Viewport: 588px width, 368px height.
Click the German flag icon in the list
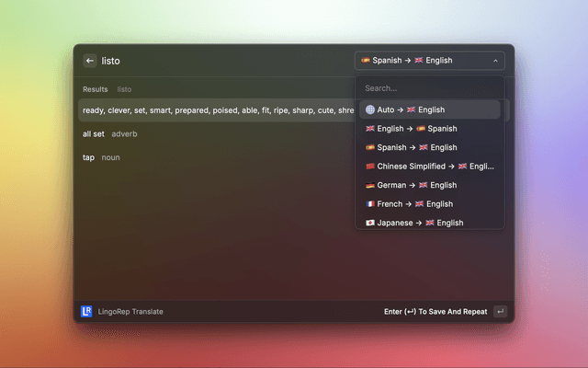pyautogui.click(x=369, y=185)
